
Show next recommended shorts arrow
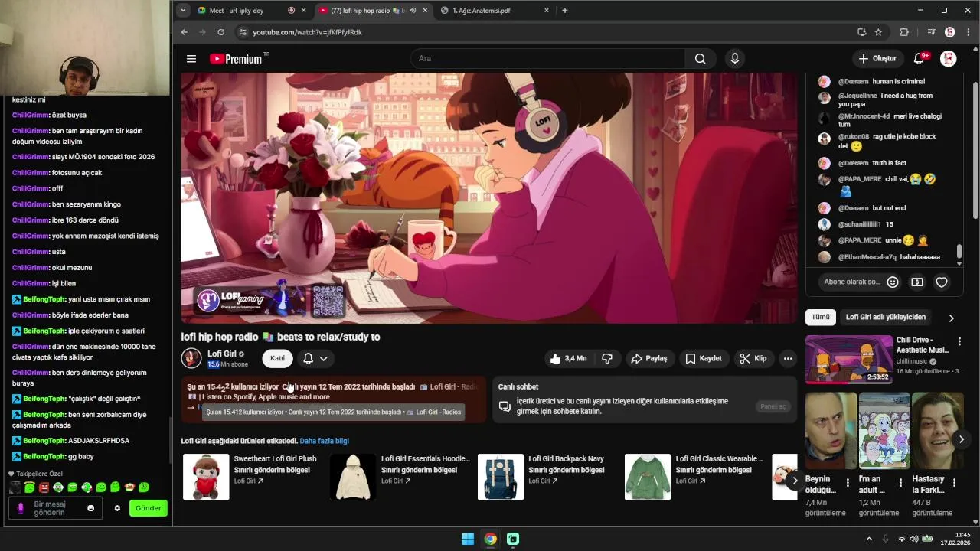(962, 439)
